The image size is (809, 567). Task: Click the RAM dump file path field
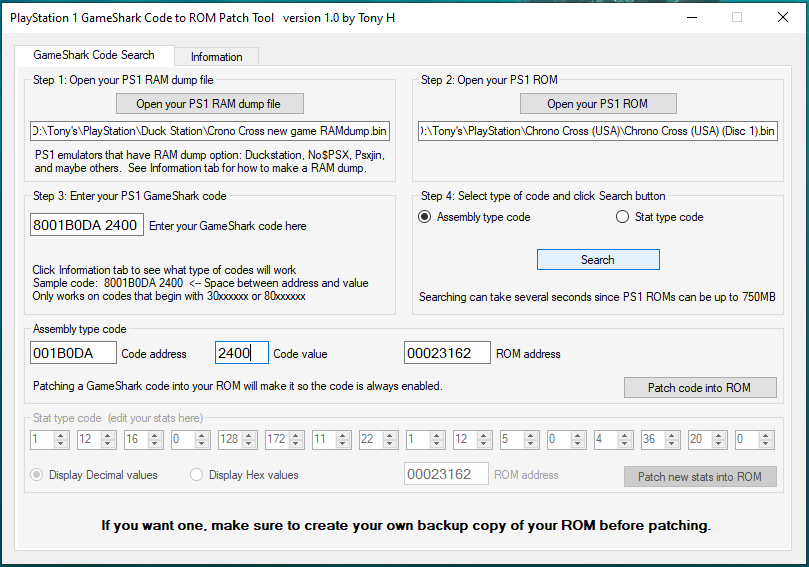click(x=210, y=131)
